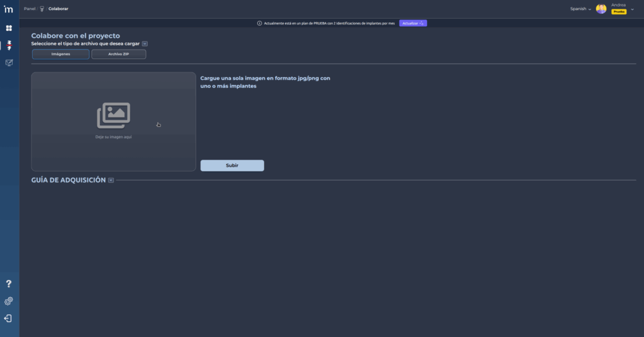Screen dimensions: 644x337
Task: Expand the Guía de Adquisición section
Action: click(111, 180)
